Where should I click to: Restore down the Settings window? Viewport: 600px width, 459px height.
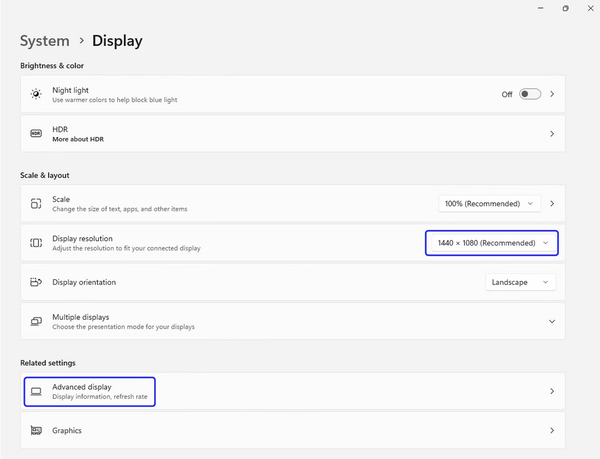tap(566, 8)
